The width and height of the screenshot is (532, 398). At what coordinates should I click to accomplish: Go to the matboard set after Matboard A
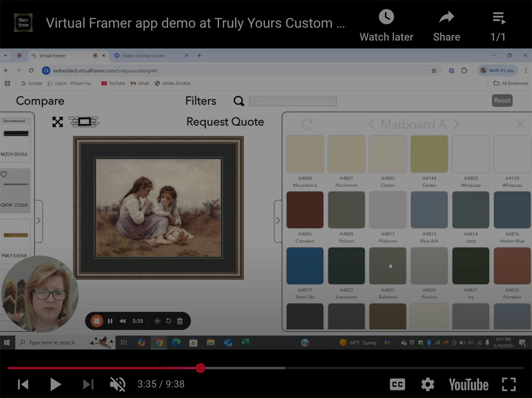tap(456, 124)
